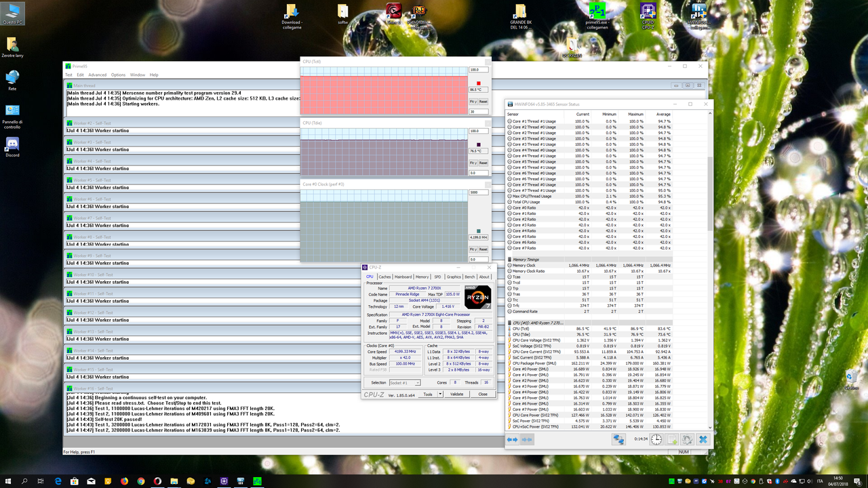Image resolution: width=868 pixels, height=488 pixels.
Task: Click Close button in CPU-Z
Action: (483, 394)
